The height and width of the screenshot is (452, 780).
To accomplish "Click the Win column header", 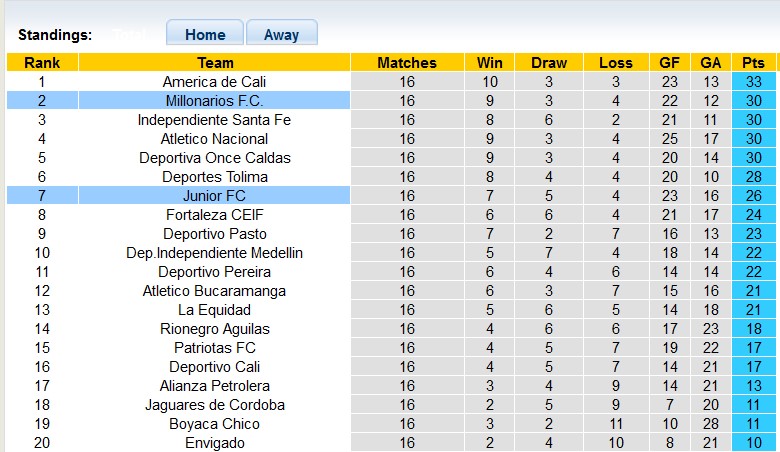I will click(x=490, y=62).
